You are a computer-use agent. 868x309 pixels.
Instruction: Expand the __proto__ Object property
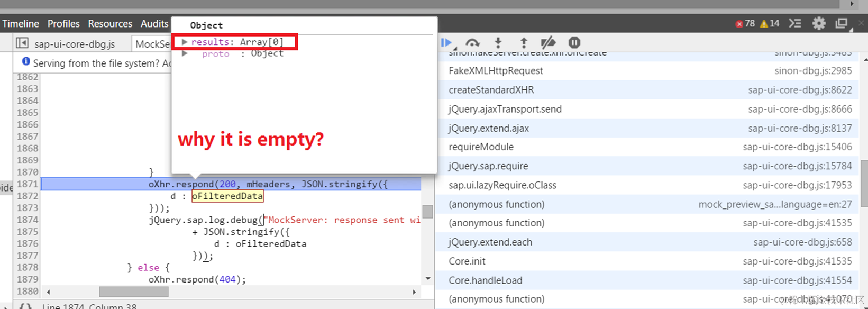184,53
